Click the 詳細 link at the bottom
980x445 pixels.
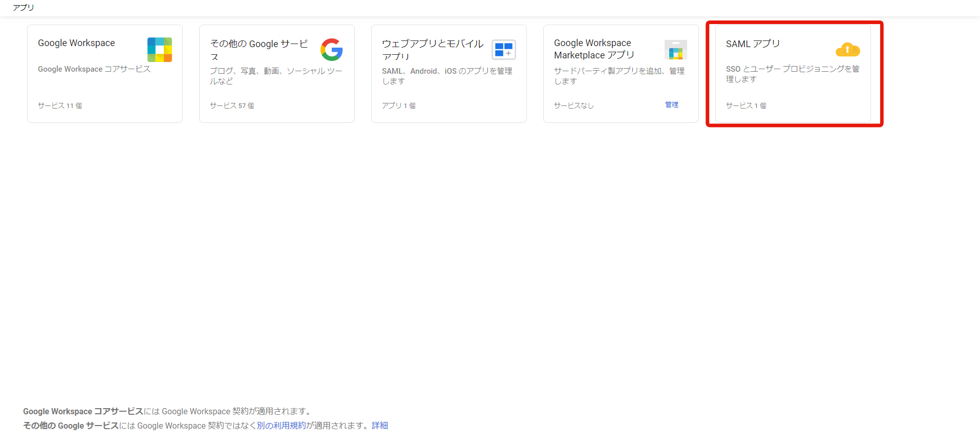tap(380, 426)
